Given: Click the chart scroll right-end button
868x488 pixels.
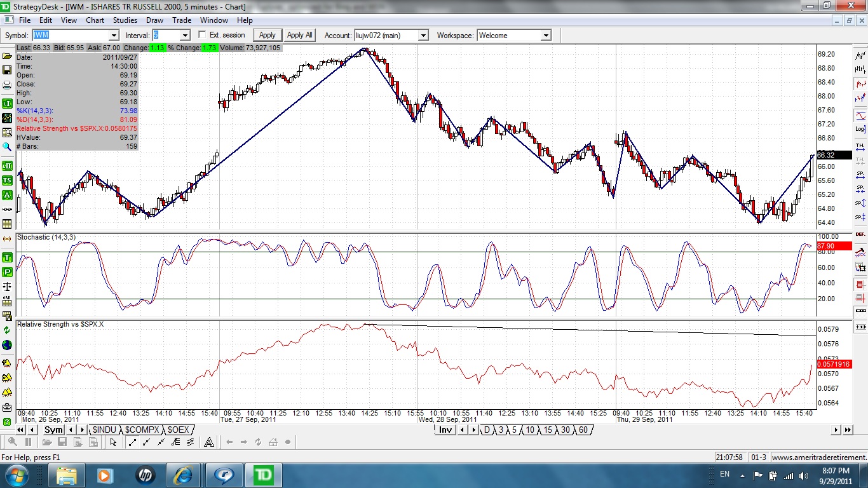Looking at the screenshot, I should coord(848,430).
